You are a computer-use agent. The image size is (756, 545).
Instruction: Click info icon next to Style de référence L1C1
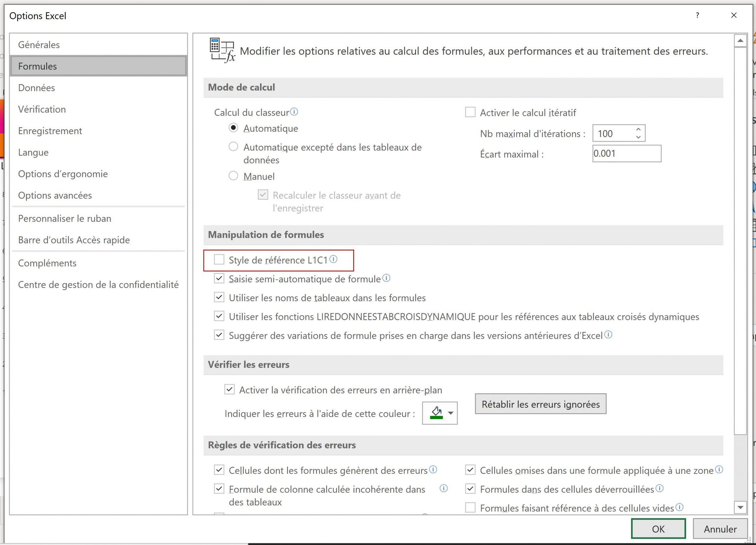(334, 259)
